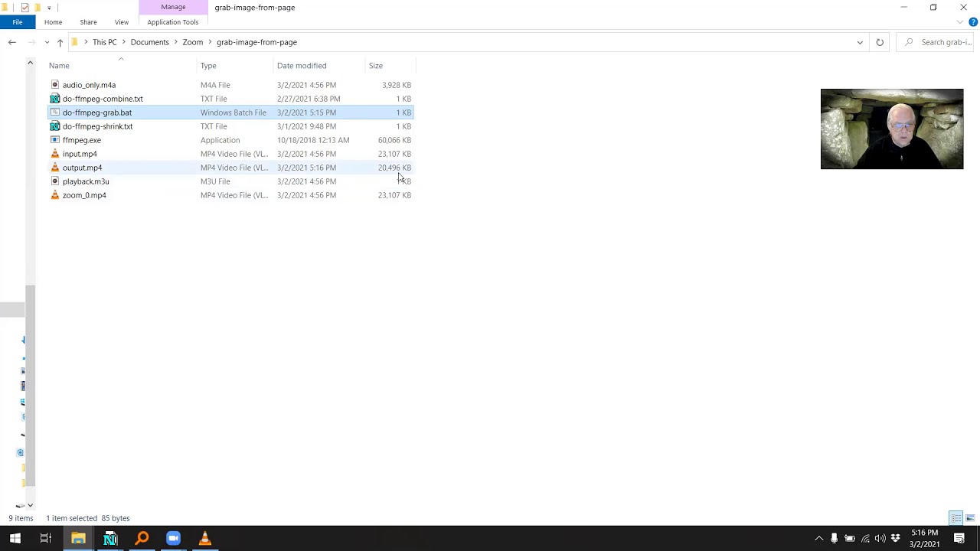Select the Application Tools tab
This screenshot has width=980, height=551.
[173, 22]
